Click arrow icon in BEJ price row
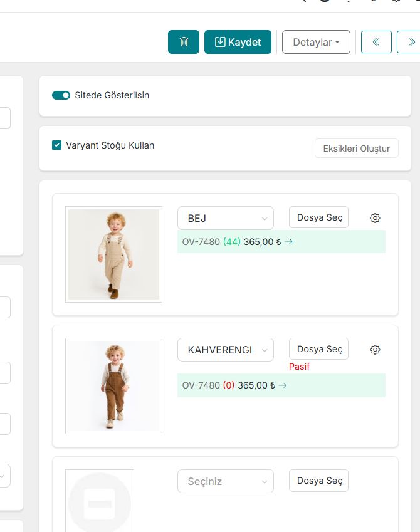 pyautogui.click(x=288, y=241)
